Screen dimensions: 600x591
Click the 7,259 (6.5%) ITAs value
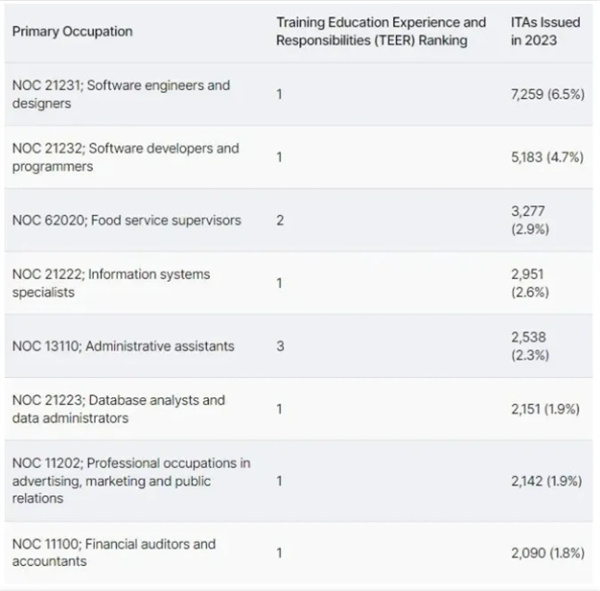(x=546, y=94)
